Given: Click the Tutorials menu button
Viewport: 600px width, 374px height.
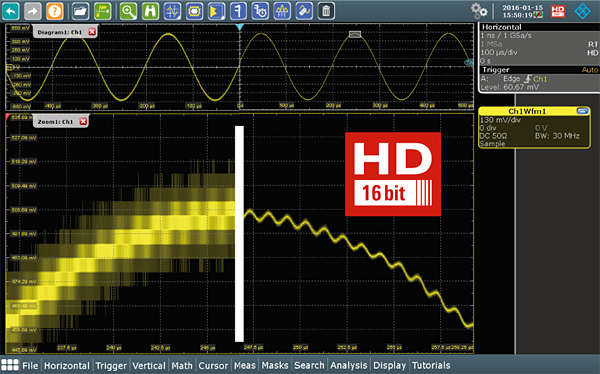Looking at the screenshot, I should [431, 366].
